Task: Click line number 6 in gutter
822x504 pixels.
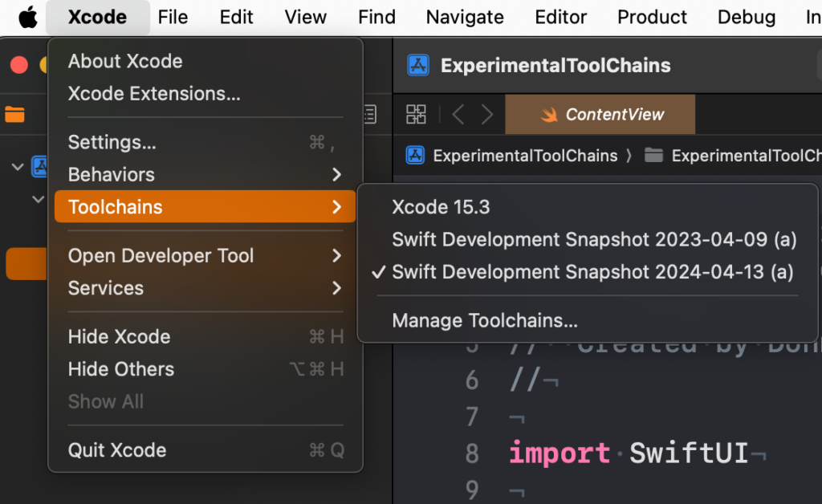Action: click(472, 380)
